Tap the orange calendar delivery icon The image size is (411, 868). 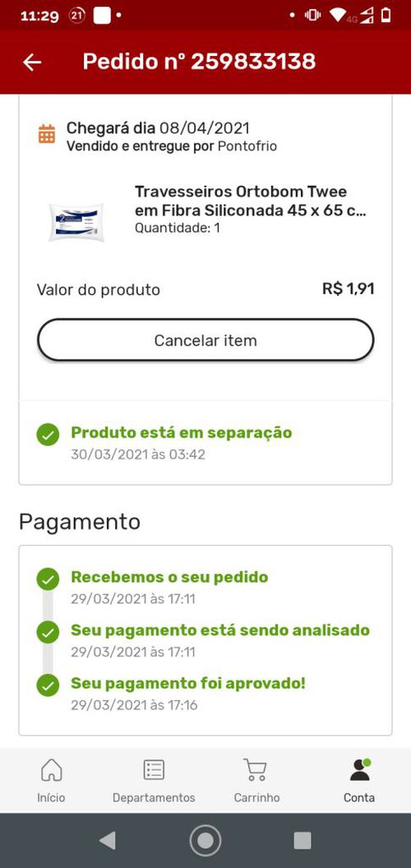click(x=47, y=134)
